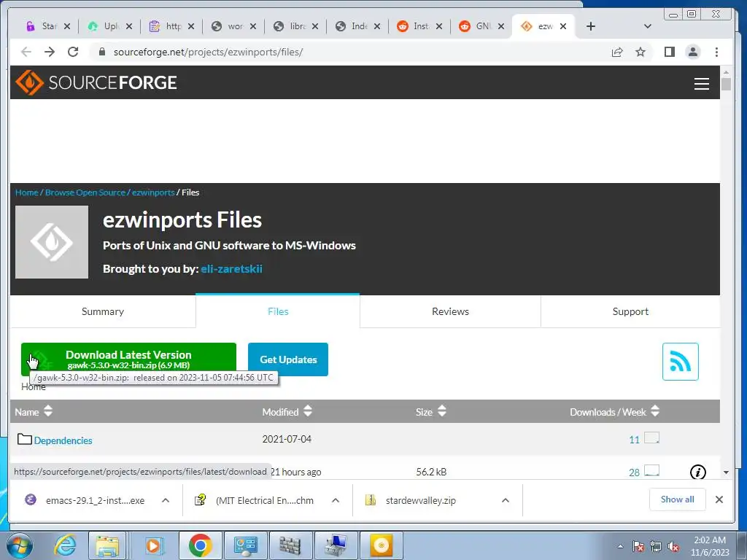The width and height of the screenshot is (747, 560).
Task: Click Show all downloads
Action: tap(677, 499)
